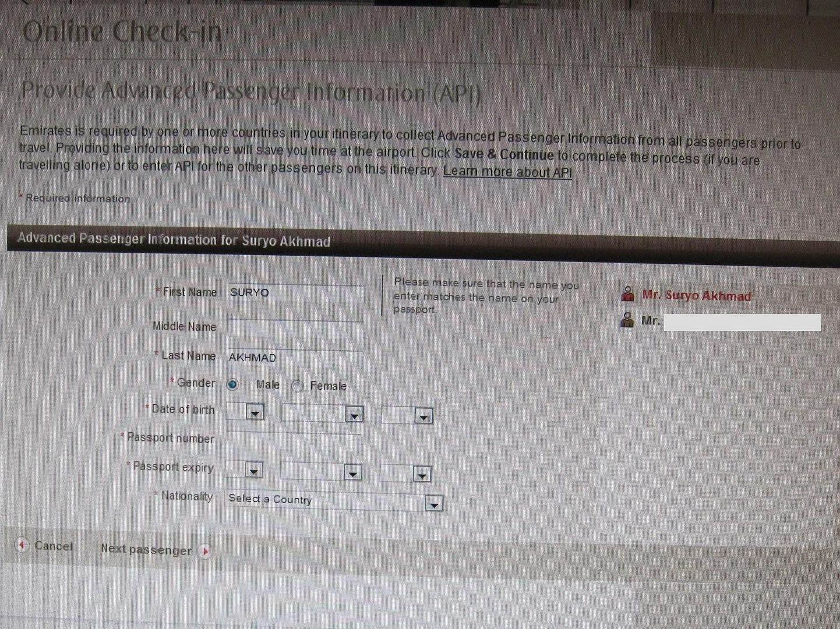Click the Cancel button text
840x629 pixels.
[x=54, y=546]
